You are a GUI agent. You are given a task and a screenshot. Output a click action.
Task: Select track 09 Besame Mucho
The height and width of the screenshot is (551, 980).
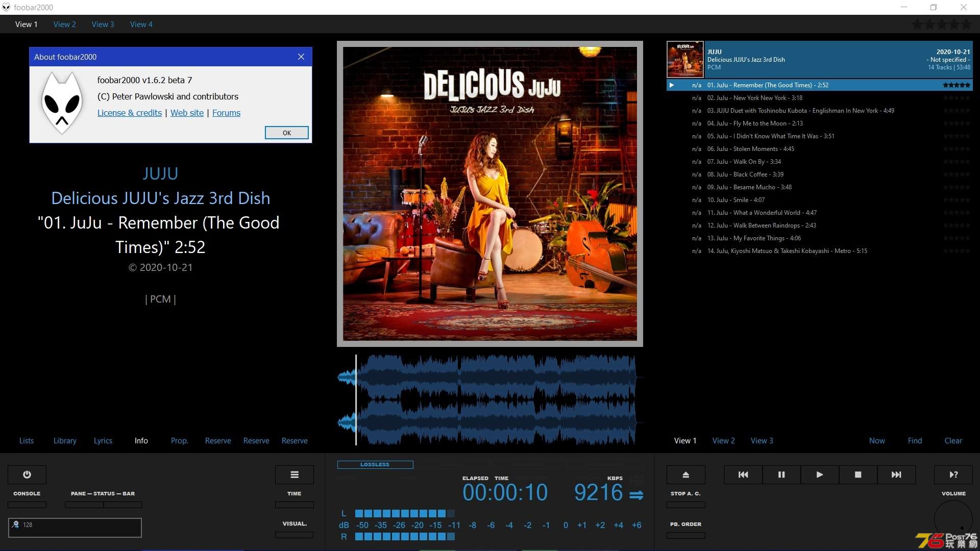click(819, 187)
